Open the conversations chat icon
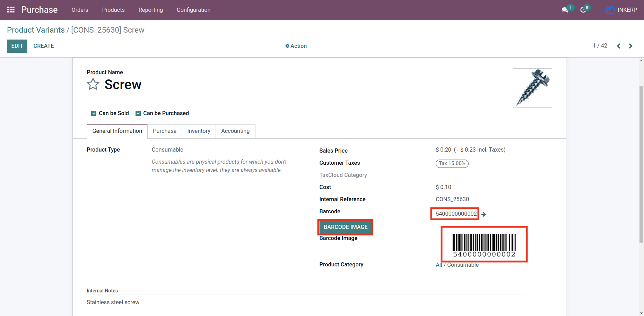 565,10
